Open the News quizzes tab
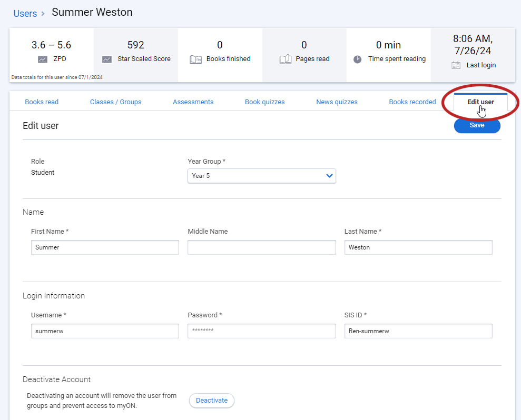 [337, 102]
